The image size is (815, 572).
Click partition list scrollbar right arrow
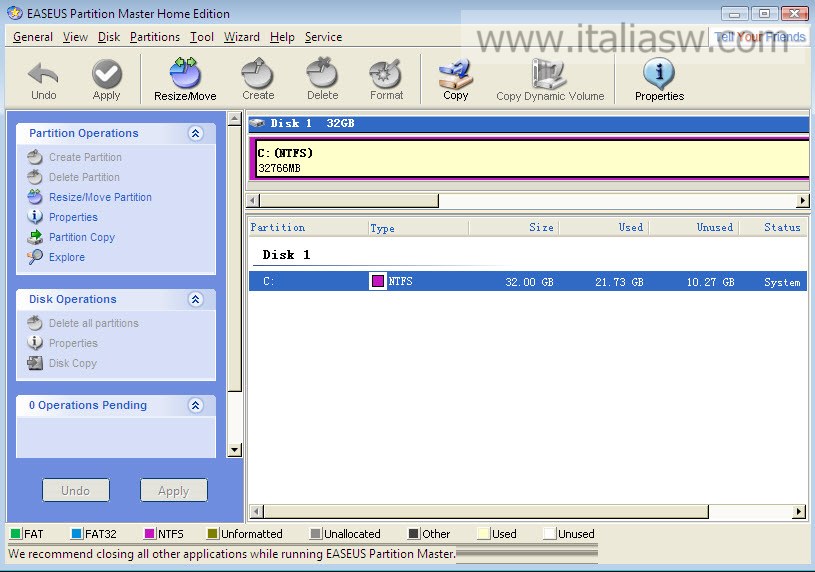[x=799, y=512]
